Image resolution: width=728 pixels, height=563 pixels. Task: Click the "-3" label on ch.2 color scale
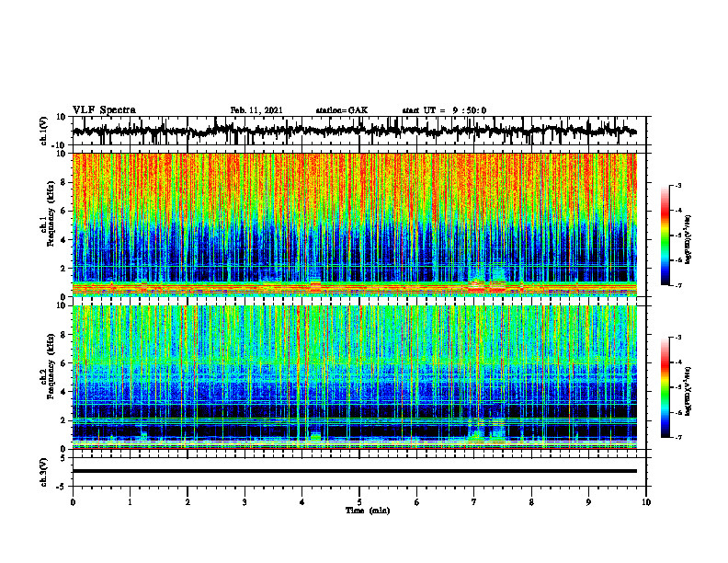coord(678,338)
